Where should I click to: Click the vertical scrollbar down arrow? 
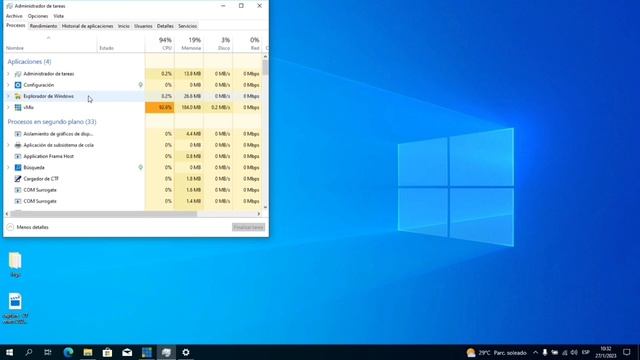(265, 207)
